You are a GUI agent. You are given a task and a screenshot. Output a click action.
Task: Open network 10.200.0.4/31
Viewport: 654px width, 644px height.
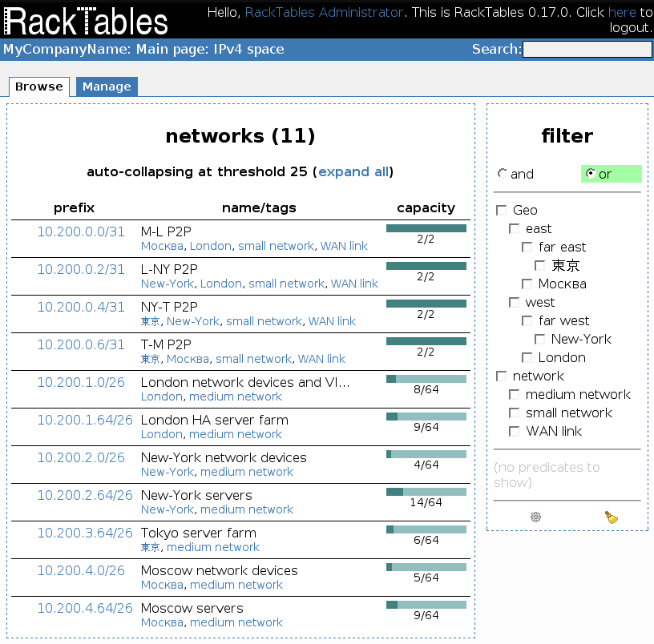[81, 308]
